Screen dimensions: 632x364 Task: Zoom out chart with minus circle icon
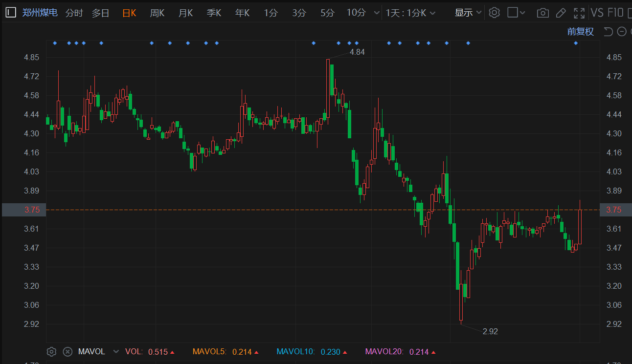coord(622,32)
